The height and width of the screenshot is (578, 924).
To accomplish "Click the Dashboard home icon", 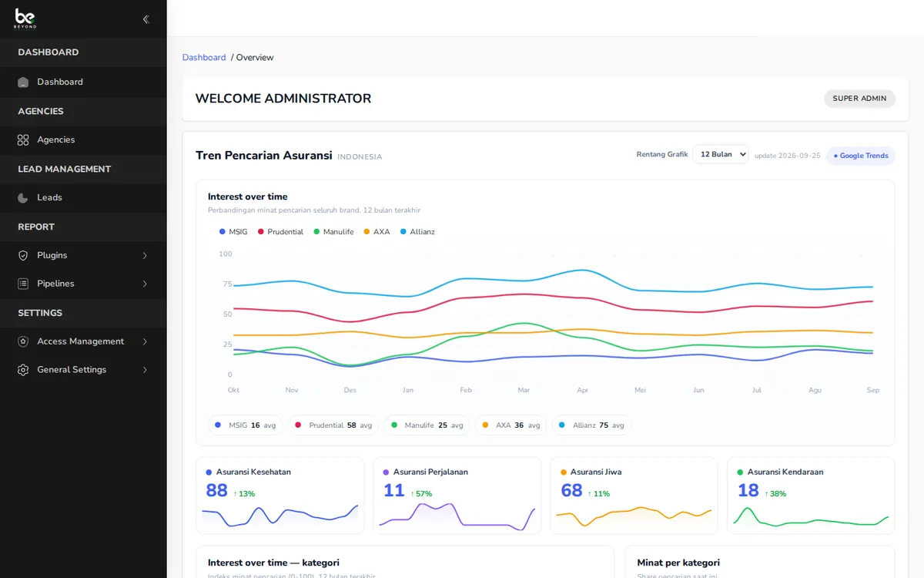I will tap(23, 82).
